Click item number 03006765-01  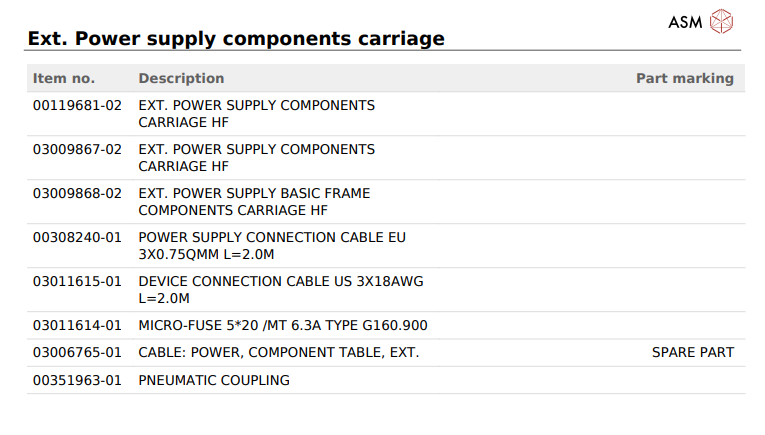click(77, 353)
